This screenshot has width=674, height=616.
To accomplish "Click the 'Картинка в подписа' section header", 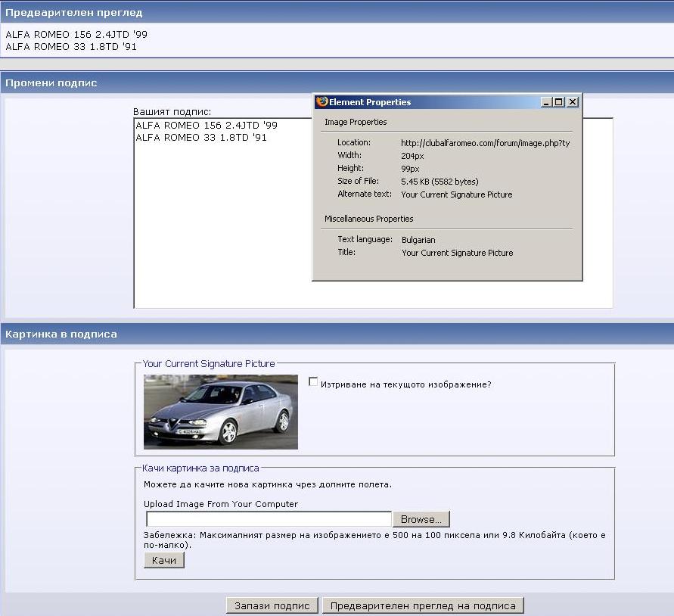I will (x=61, y=334).
